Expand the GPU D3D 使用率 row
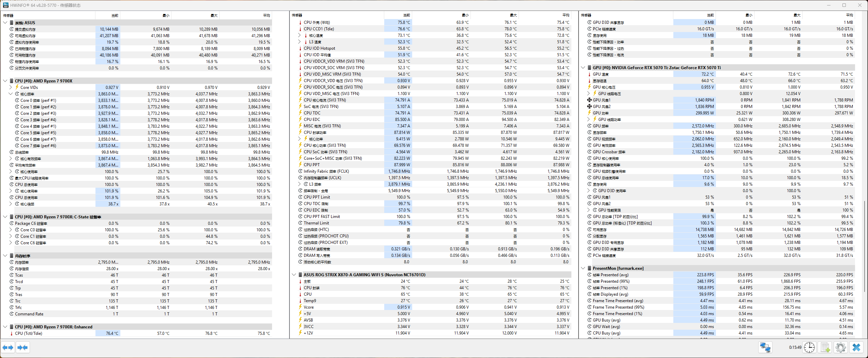 coord(588,191)
